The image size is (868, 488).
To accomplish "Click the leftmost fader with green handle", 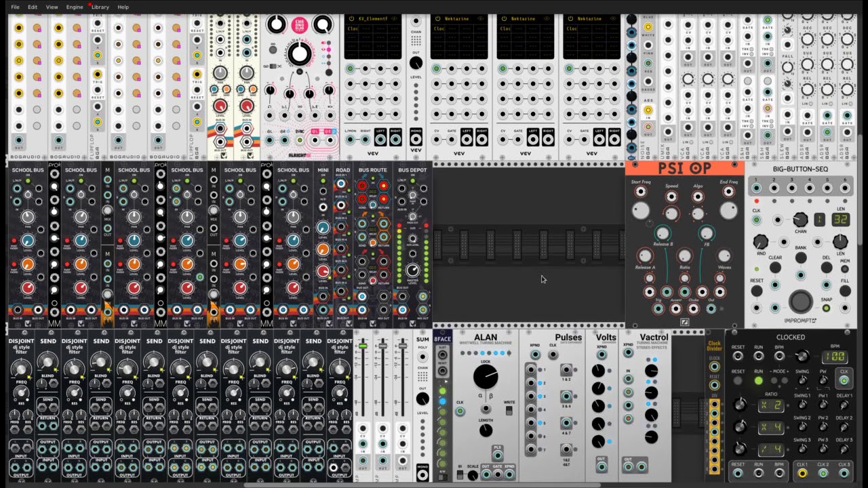I will 363,346.
